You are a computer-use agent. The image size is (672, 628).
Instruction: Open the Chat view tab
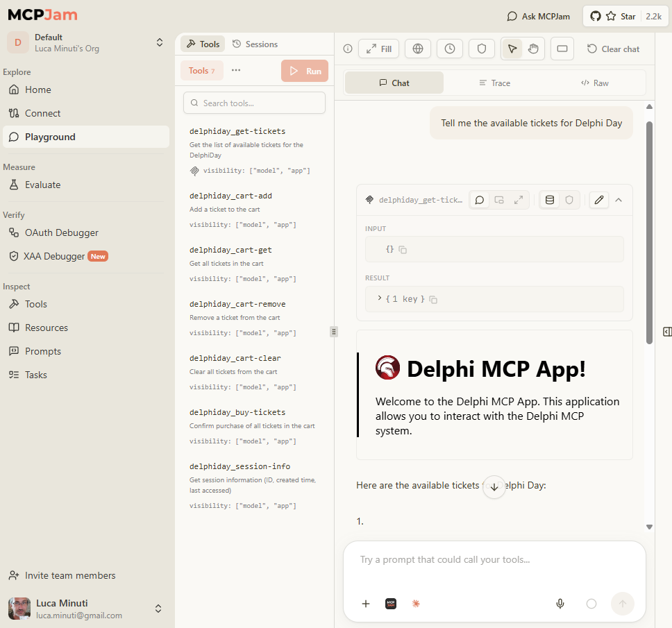(x=394, y=83)
